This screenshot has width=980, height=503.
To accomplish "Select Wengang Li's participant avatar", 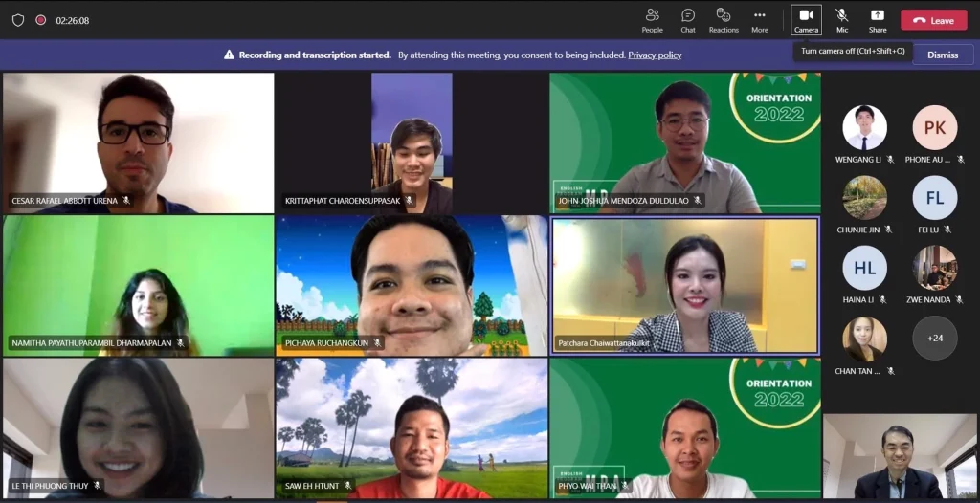I will [x=864, y=128].
